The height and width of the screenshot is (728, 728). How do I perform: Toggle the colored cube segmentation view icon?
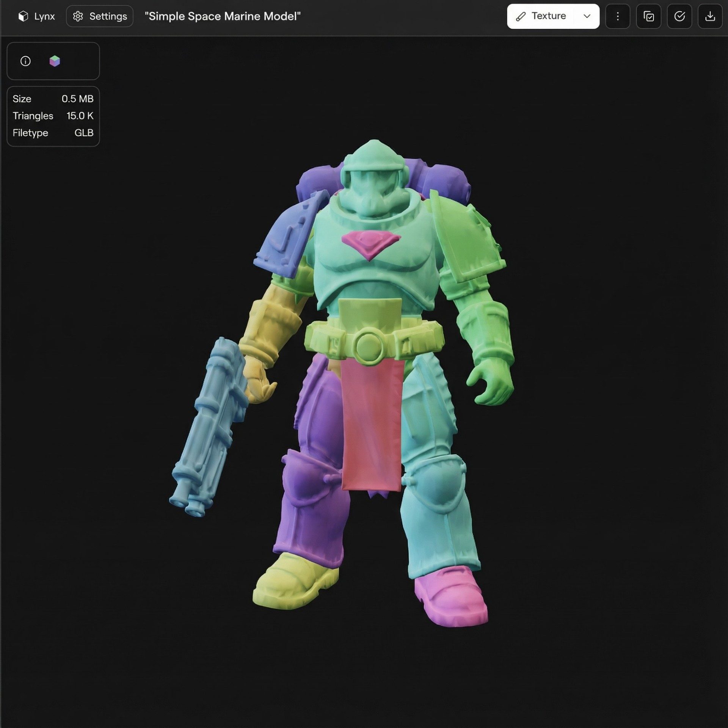coord(55,61)
